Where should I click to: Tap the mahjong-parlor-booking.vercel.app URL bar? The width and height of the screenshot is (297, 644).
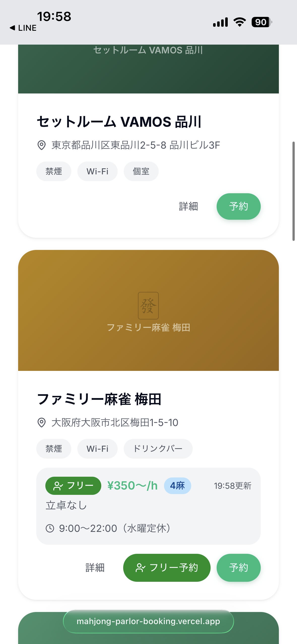148,621
